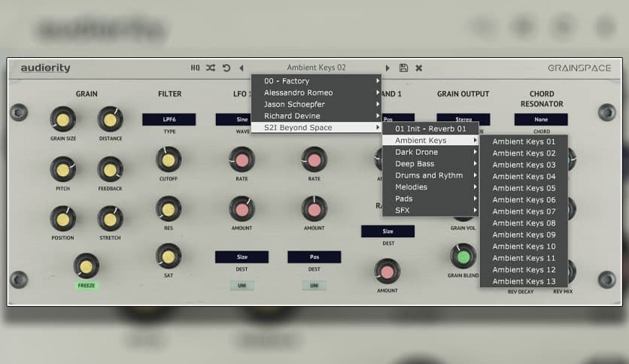The width and height of the screenshot is (629, 364).
Task: Open S2I Beyond Space preset bank
Action: point(316,128)
